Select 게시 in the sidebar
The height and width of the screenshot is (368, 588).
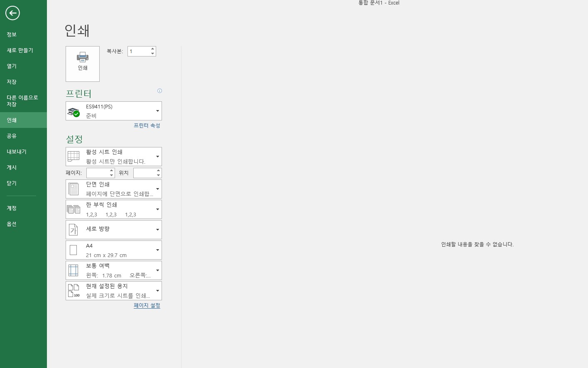point(23,167)
